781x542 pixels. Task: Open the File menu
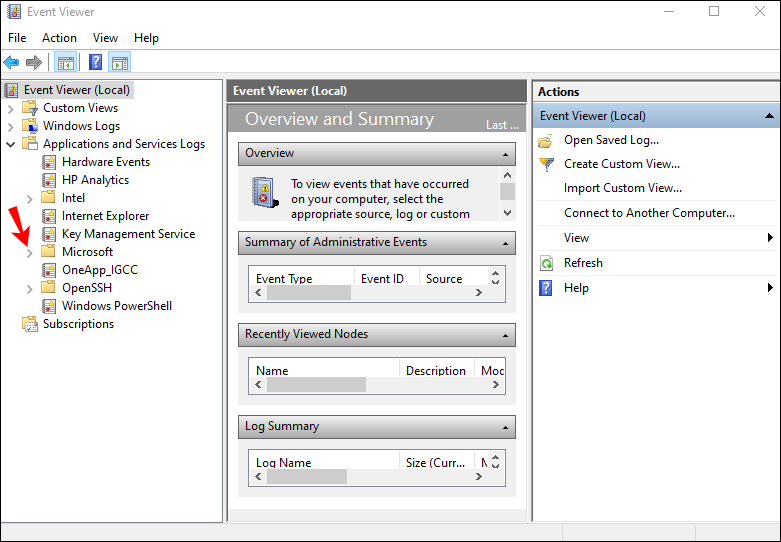(x=17, y=38)
